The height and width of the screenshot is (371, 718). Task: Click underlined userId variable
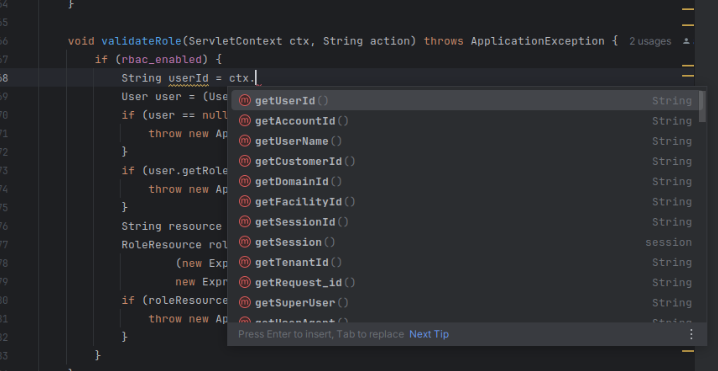188,78
